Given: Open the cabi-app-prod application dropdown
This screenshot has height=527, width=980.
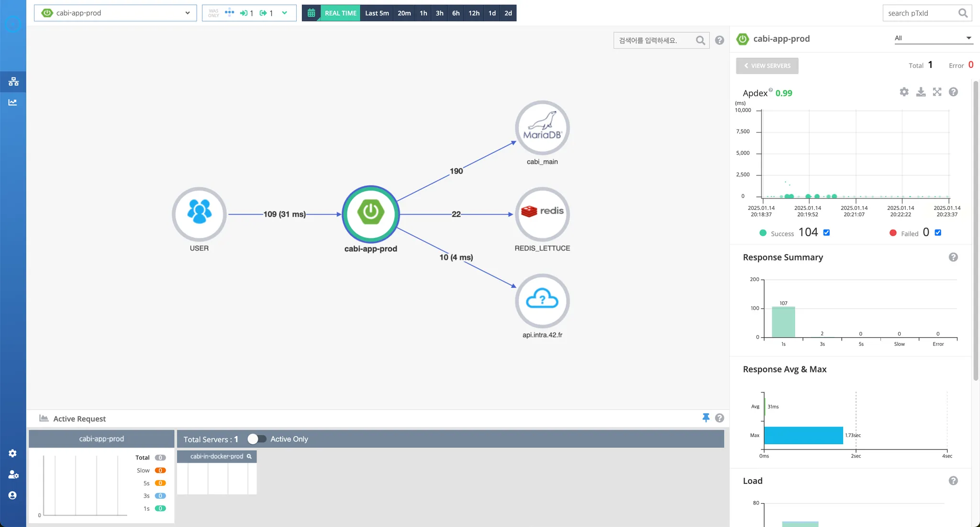Looking at the screenshot, I should click(x=115, y=13).
